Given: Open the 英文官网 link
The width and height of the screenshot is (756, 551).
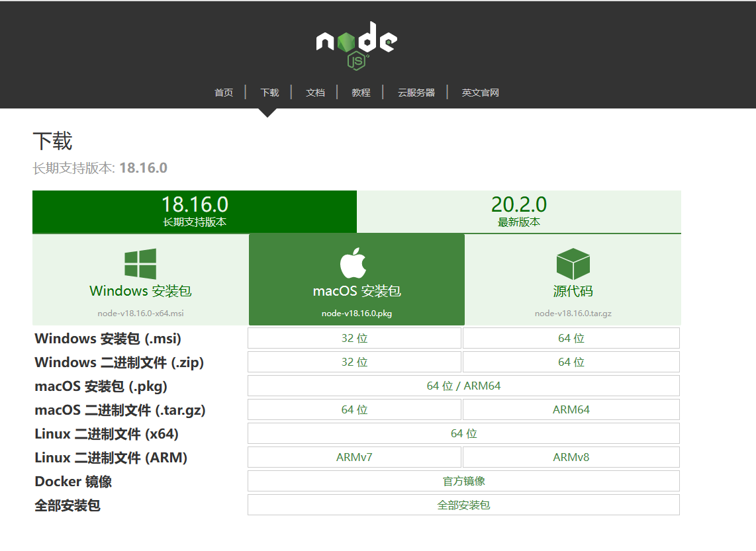Looking at the screenshot, I should [479, 93].
